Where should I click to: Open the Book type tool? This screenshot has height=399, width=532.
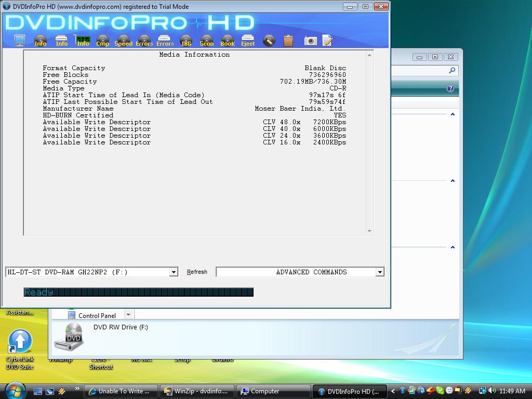coord(228,41)
